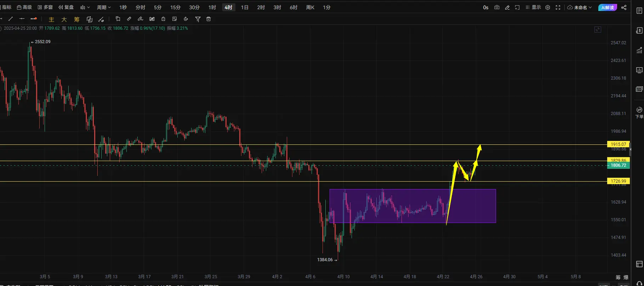Click the copy drawings icon
Screen dimensions: 644x286
pos(118,19)
